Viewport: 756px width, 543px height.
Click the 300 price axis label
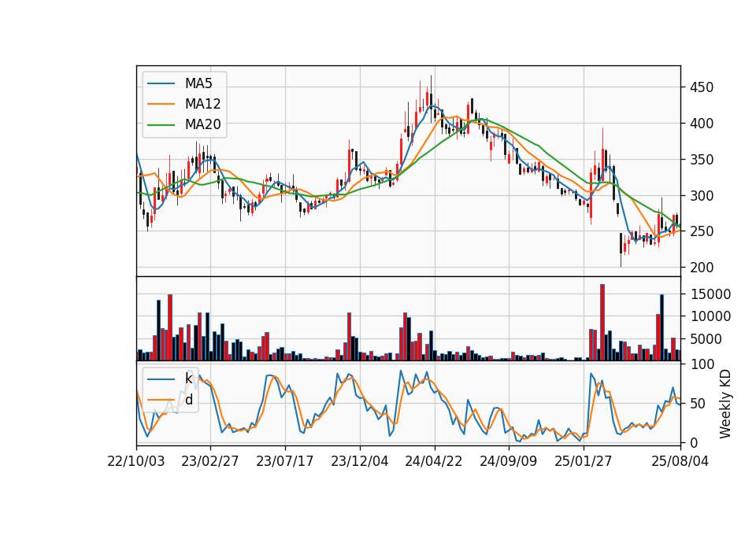click(x=702, y=196)
